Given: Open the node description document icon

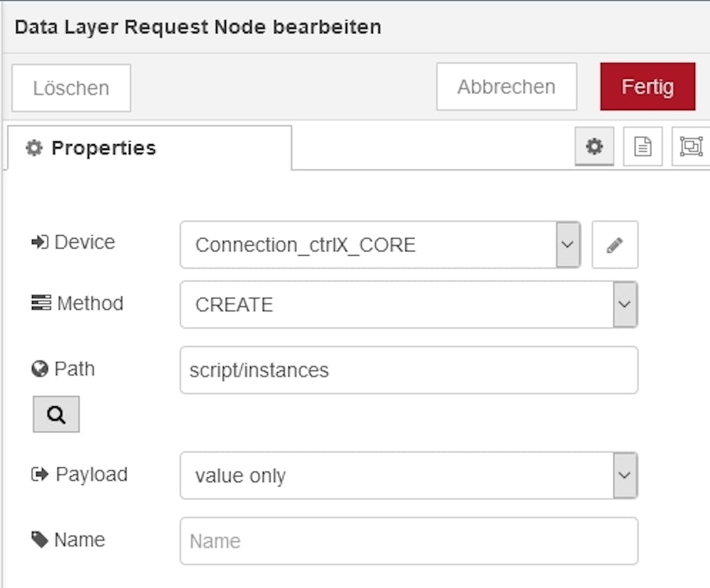Looking at the screenshot, I should [x=642, y=146].
